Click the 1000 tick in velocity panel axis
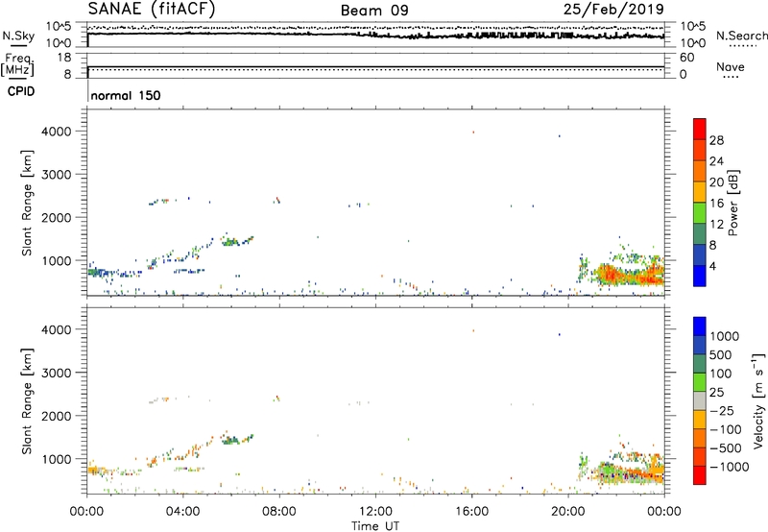 click(57, 459)
